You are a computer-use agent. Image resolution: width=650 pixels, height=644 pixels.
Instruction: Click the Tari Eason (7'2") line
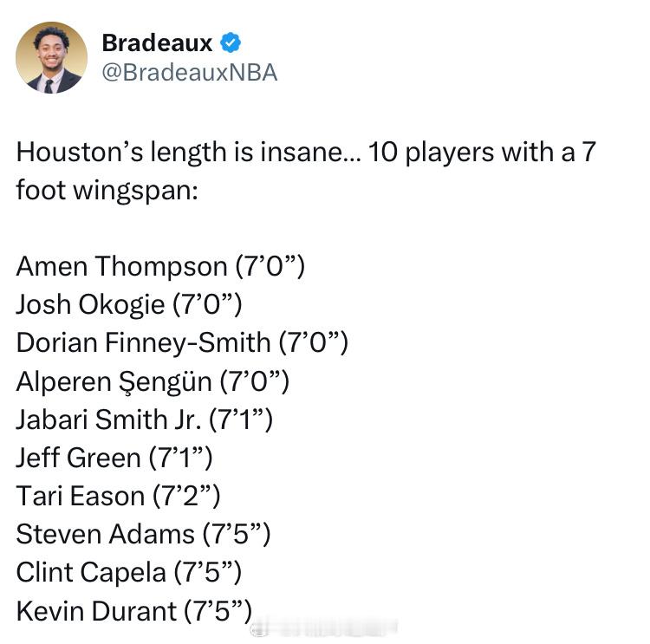tap(118, 497)
